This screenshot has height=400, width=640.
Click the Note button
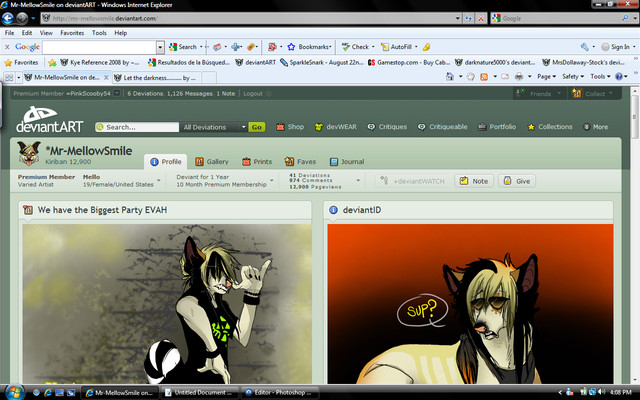(x=474, y=181)
